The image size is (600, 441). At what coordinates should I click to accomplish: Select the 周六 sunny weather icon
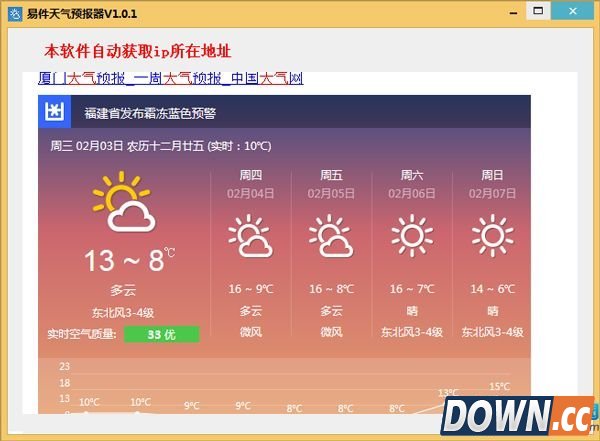pos(412,235)
